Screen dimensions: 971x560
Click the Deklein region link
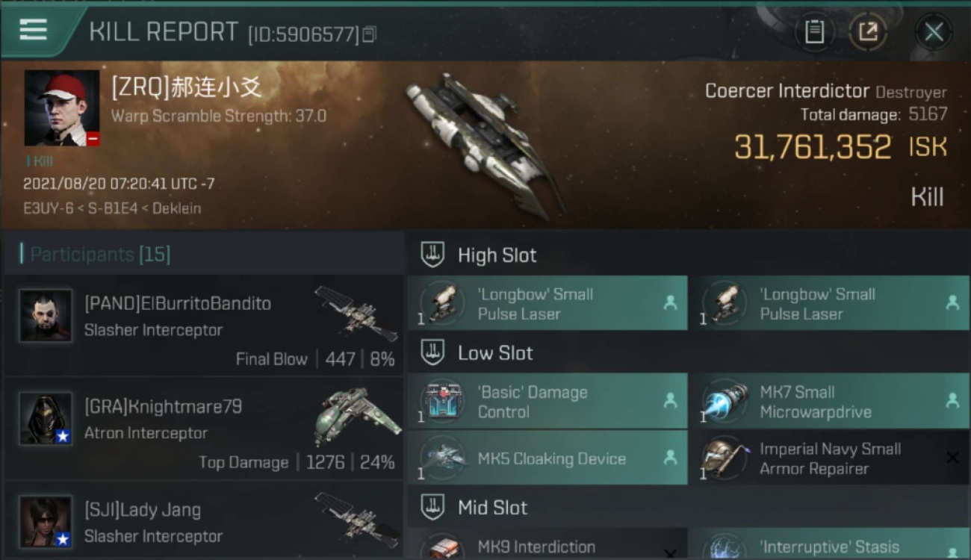(176, 208)
